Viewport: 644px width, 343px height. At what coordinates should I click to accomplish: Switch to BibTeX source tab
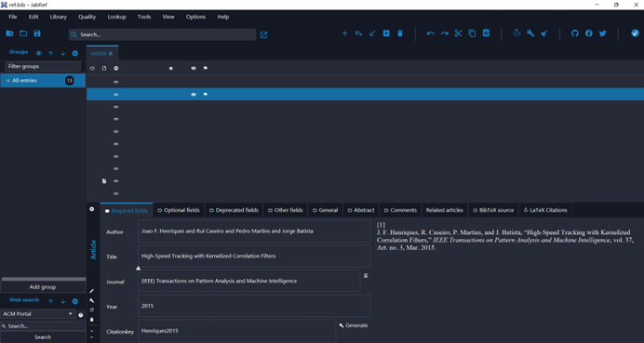click(493, 210)
